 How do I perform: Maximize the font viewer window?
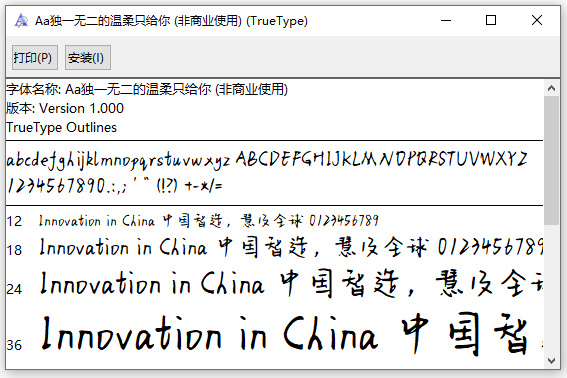coord(491,21)
